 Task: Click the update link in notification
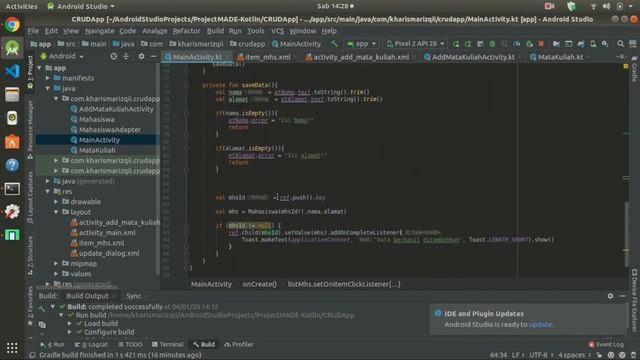coord(540,324)
